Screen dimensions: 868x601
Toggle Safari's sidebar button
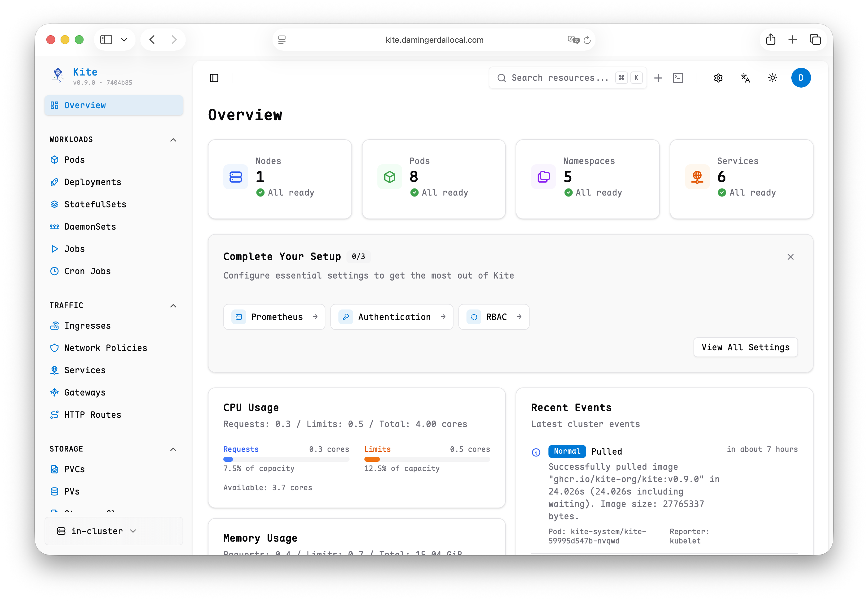106,40
